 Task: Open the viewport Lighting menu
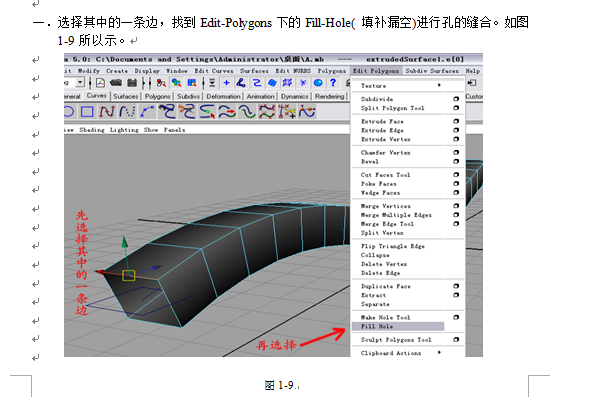124,130
